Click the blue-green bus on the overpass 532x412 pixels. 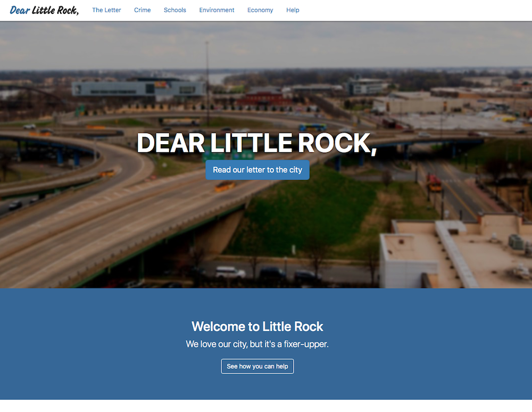point(312,127)
